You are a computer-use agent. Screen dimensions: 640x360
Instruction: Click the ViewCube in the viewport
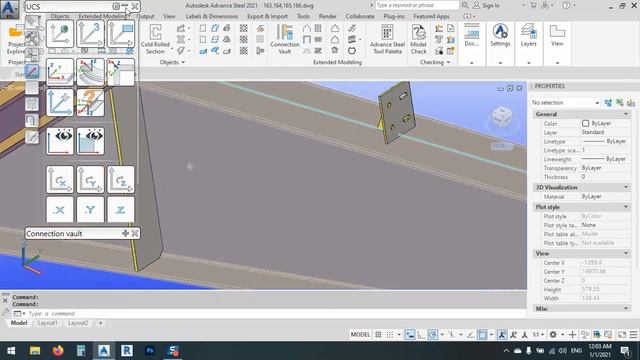point(502,117)
